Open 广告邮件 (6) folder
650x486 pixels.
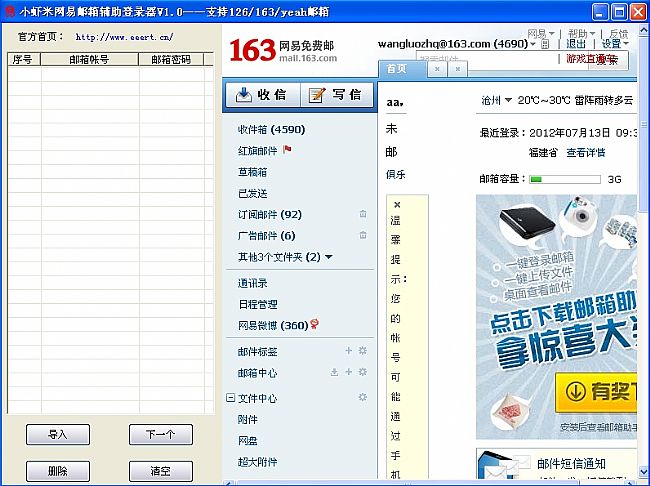266,236
